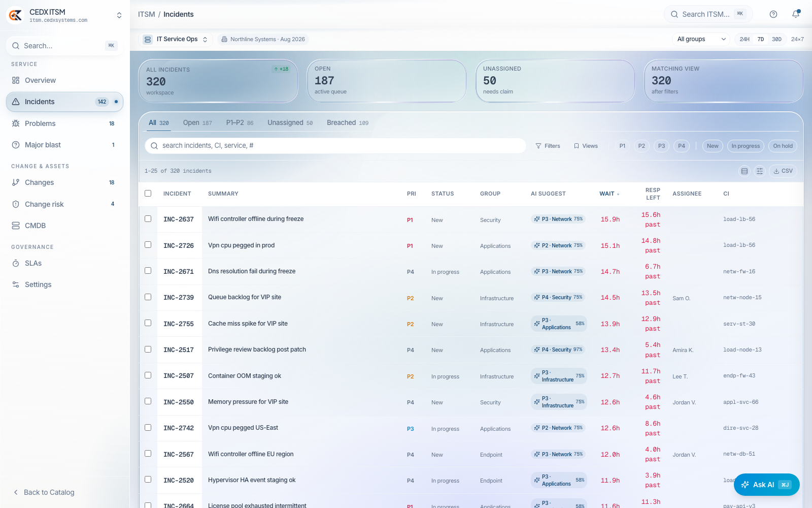The image size is (812, 508).
Task: Click the Back to Catalog arrow
Action: tap(16, 492)
